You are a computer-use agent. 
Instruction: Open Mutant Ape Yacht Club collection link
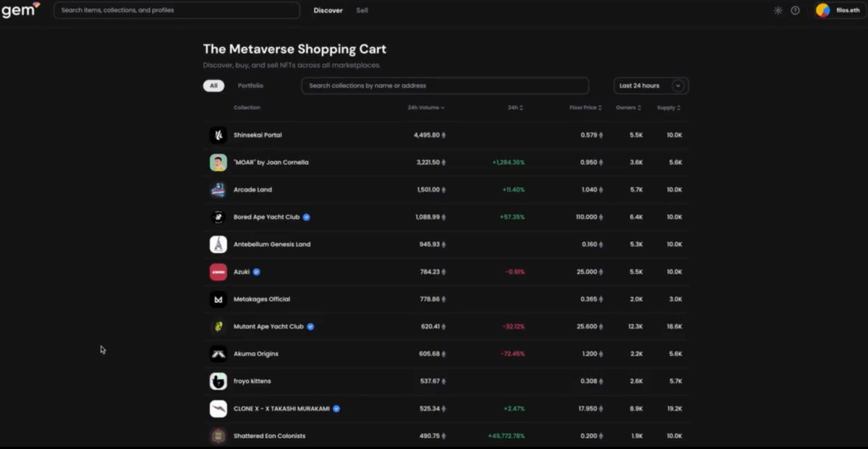pyautogui.click(x=268, y=327)
